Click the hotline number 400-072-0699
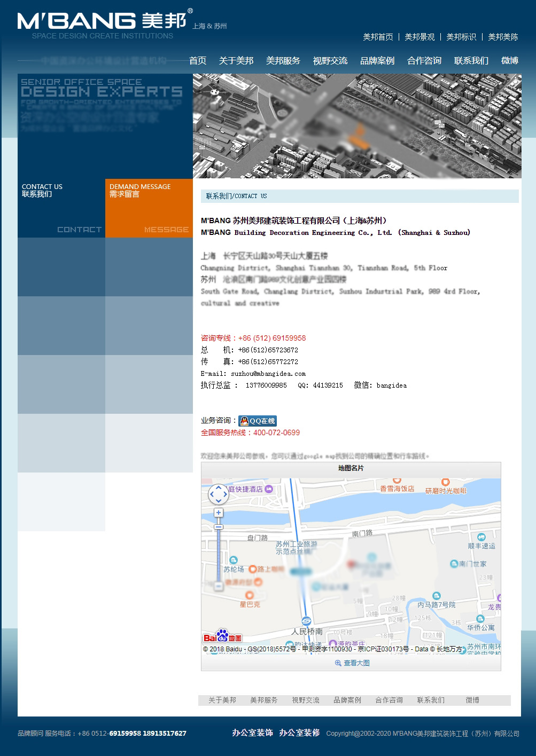Screen dimensions: 536x756 [276, 432]
